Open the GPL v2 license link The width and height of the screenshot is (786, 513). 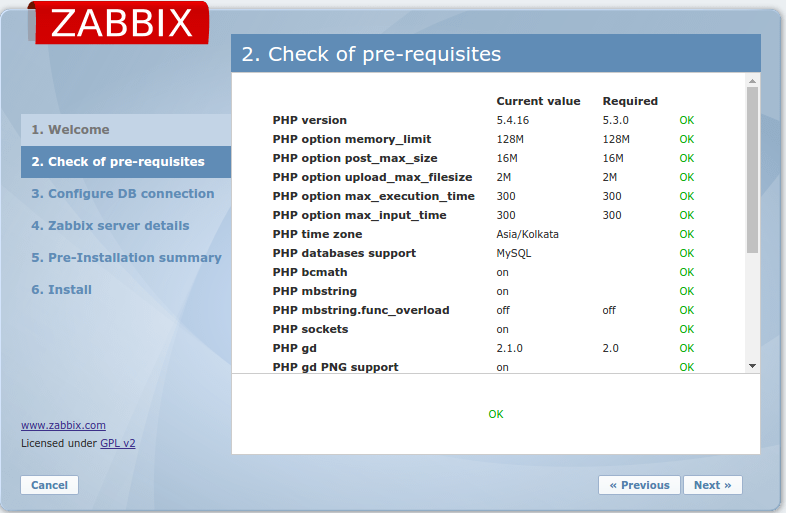(x=118, y=443)
